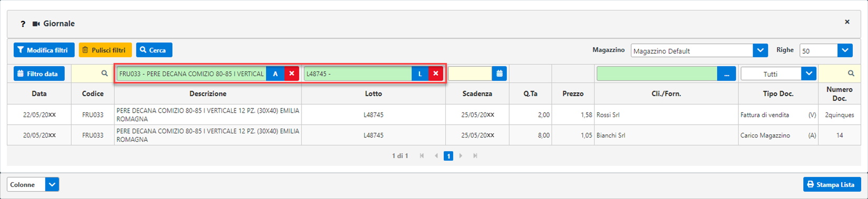Click the Stampa Lista print button
868x199 pixels.
(x=832, y=184)
